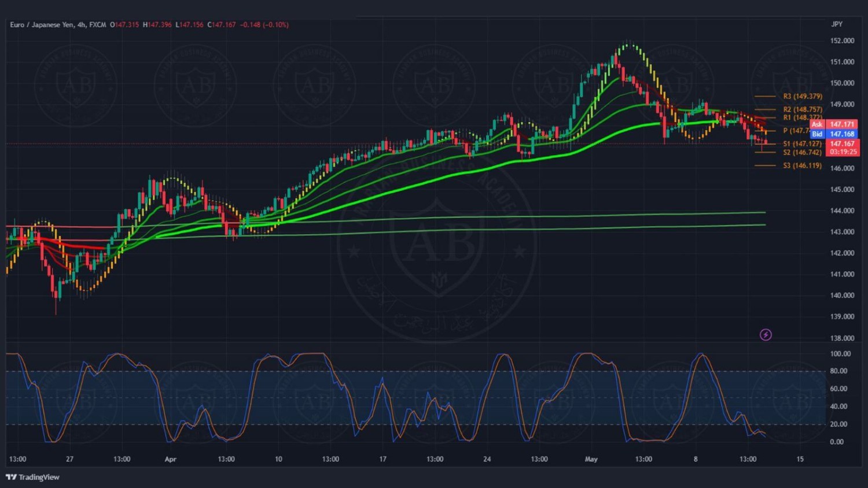This screenshot has height=488, width=868.
Task: Select the R3 (149.379) pivot level label
Action: click(x=802, y=97)
